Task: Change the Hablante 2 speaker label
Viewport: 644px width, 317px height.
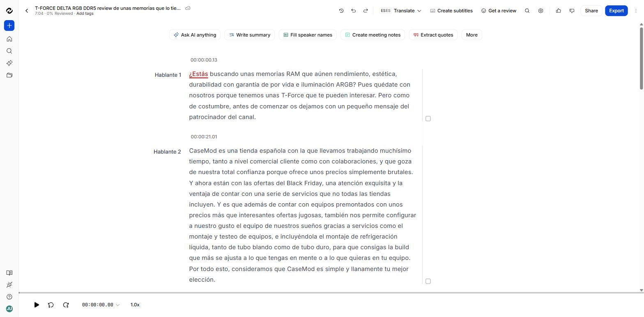Action: tap(167, 152)
